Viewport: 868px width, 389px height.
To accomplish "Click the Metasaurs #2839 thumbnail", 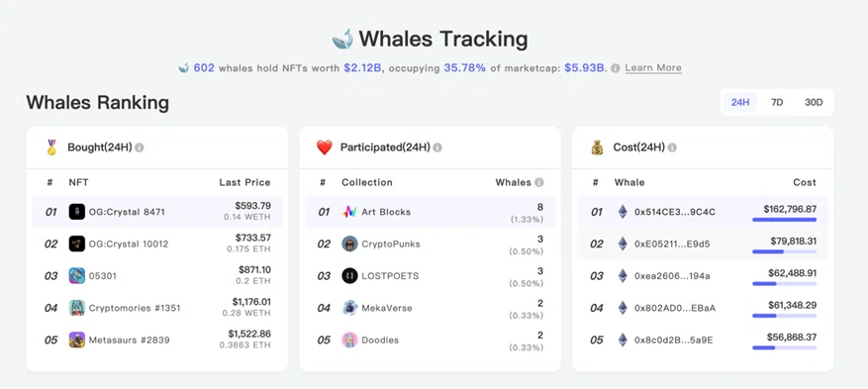I will pos(77,340).
